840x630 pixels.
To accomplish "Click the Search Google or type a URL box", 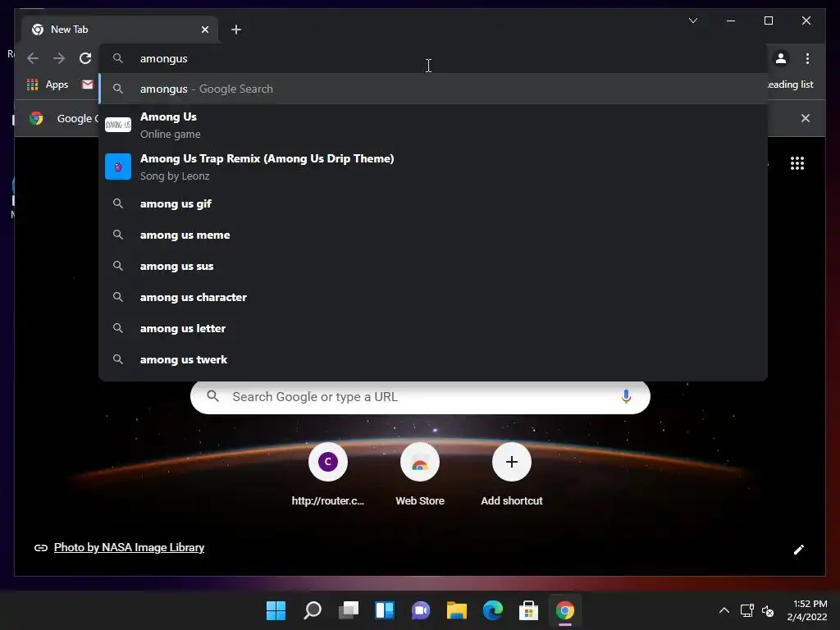I will 420,397.
